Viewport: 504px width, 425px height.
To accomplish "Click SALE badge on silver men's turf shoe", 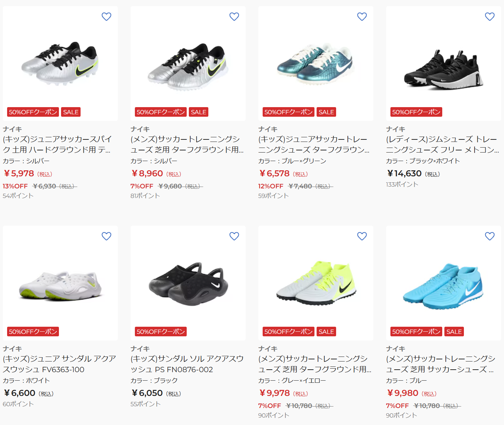I will [198, 112].
